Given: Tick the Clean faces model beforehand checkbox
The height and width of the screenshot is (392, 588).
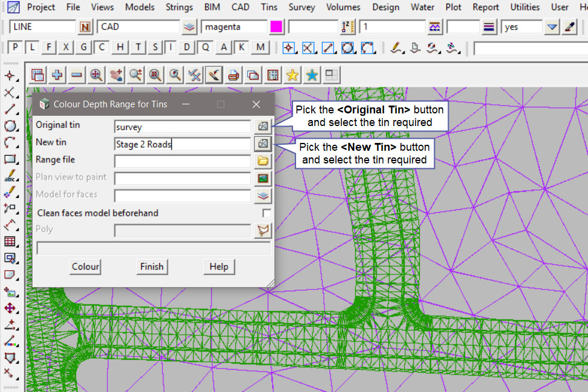Looking at the screenshot, I should tap(267, 213).
